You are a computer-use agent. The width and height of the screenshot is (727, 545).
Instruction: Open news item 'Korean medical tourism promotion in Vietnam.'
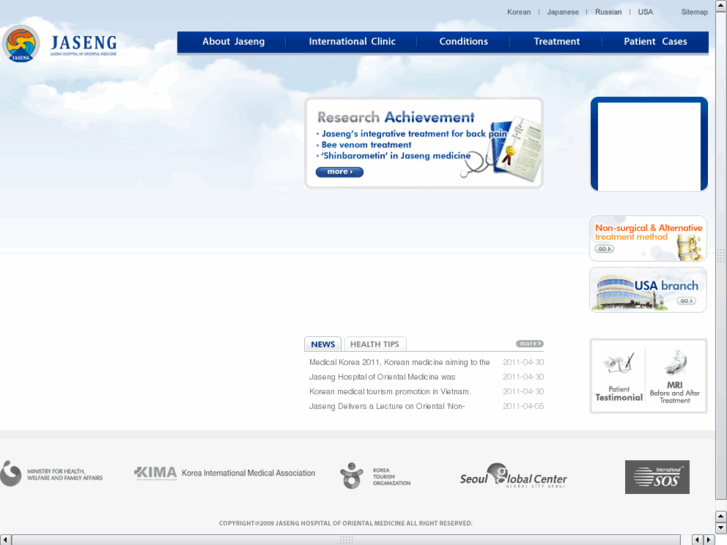click(x=390, y=391)
